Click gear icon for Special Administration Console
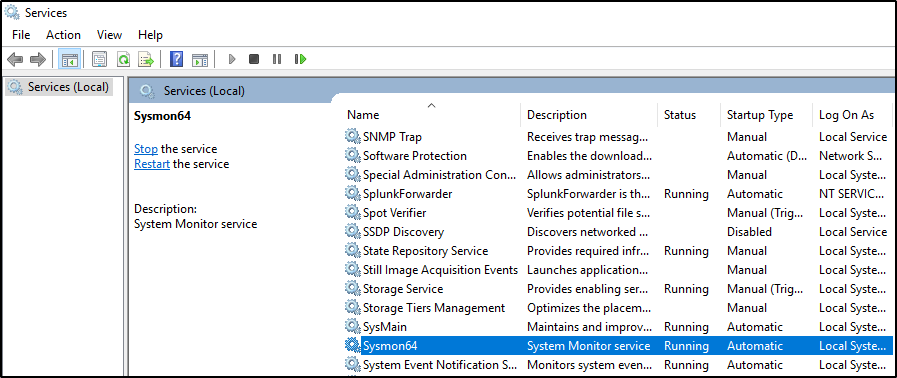 click(x=352, y=174)
